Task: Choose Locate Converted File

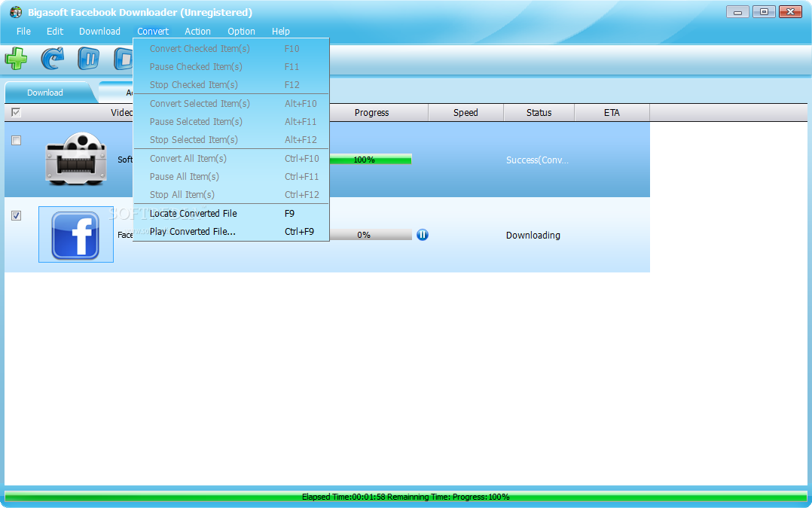Action: coord(231,213)
